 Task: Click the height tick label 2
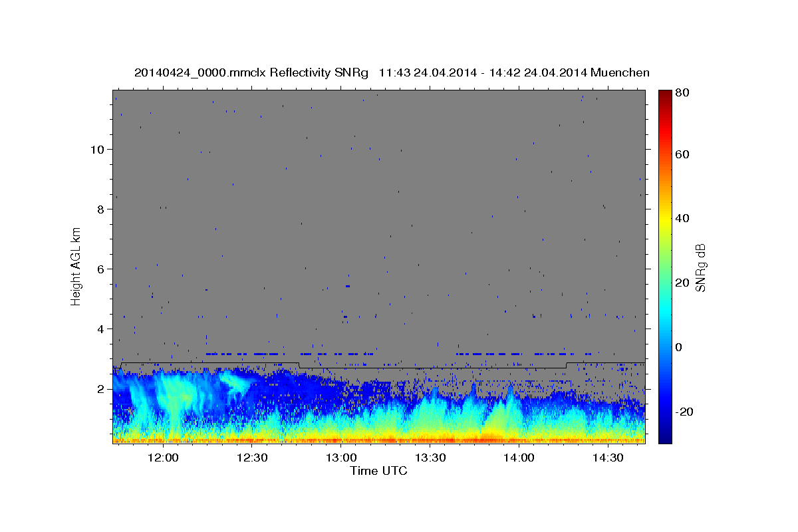[x=100, y=388]
